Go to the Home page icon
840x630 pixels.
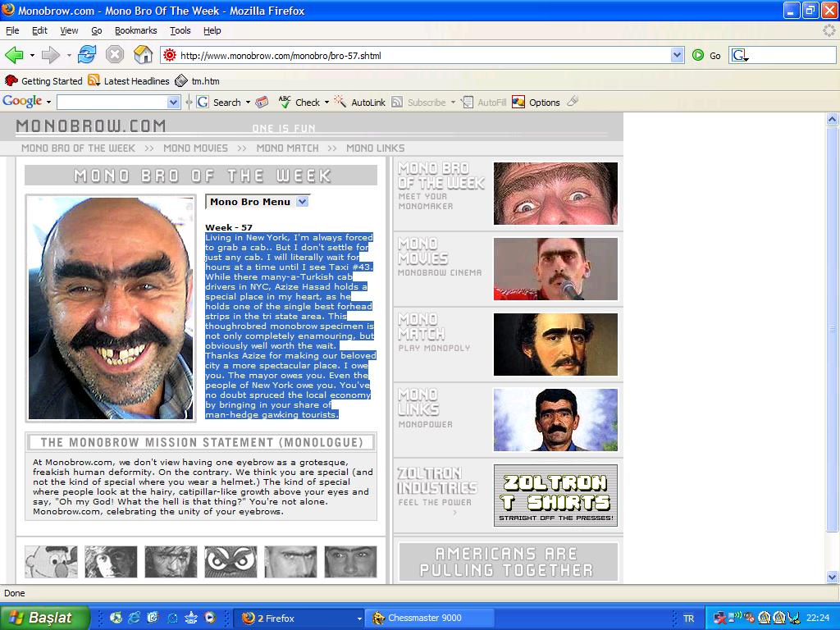click(143, 55)
